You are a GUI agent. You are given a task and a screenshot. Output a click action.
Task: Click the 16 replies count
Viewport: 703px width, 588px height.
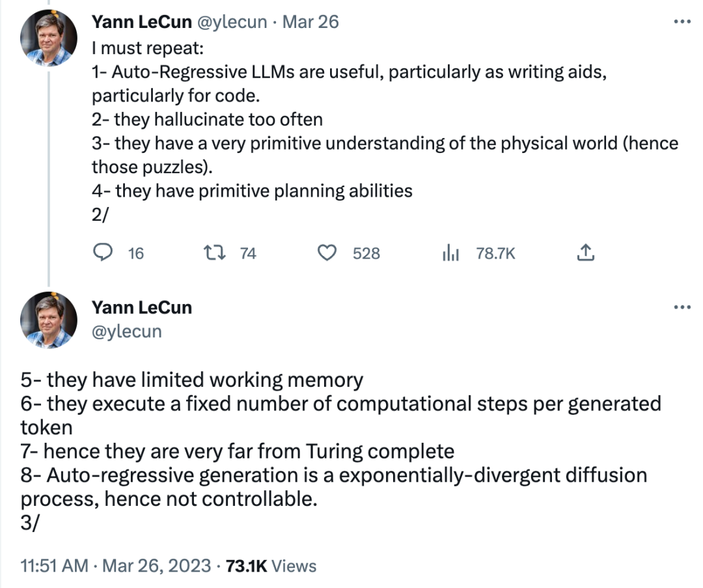[x=136, y=253]
